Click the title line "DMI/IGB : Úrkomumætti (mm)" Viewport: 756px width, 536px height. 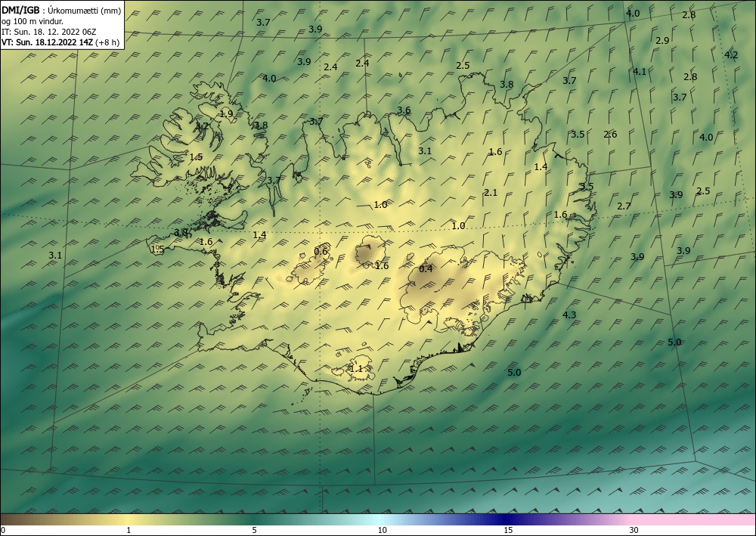point(61,11)
